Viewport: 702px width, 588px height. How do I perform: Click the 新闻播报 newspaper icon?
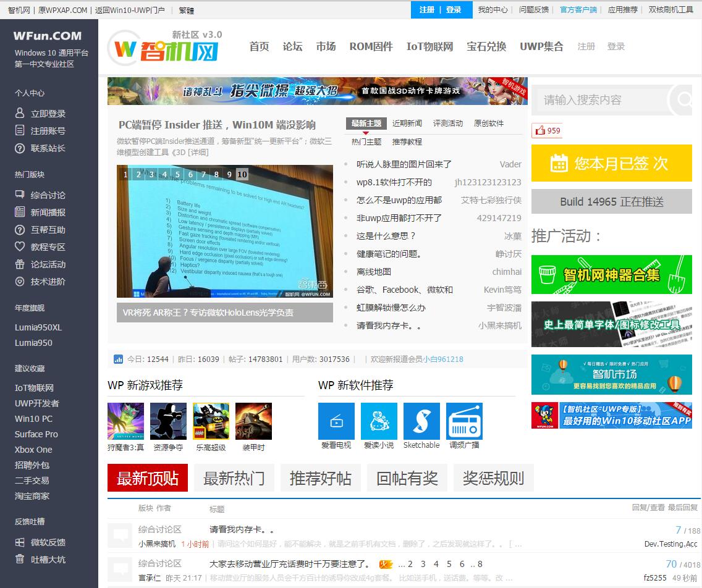click(x=20, y=212)
